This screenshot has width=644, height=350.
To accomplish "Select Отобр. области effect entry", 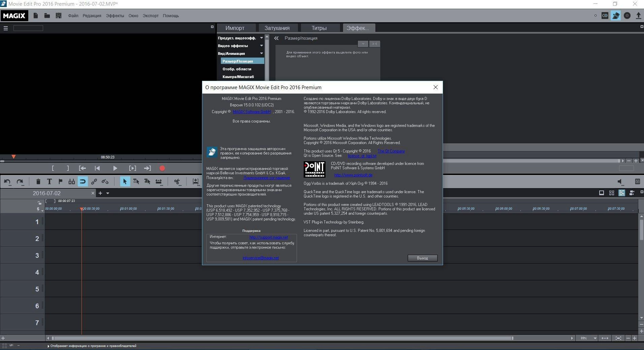I will (237, 69).
